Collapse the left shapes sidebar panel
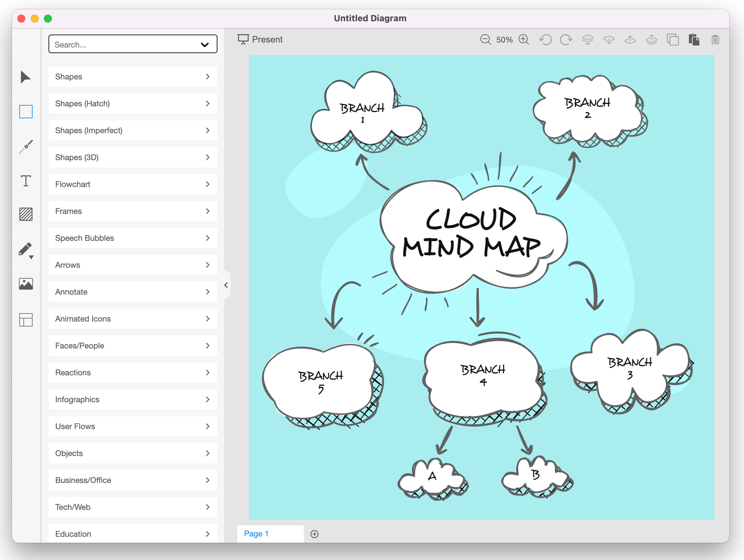 [226, 285]
